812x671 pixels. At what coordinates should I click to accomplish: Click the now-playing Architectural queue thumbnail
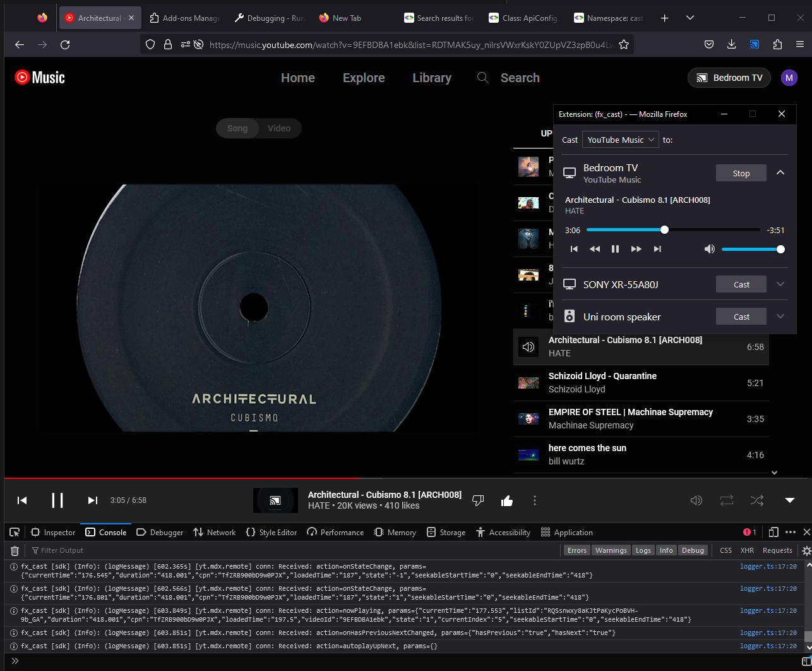click(528, 346)
